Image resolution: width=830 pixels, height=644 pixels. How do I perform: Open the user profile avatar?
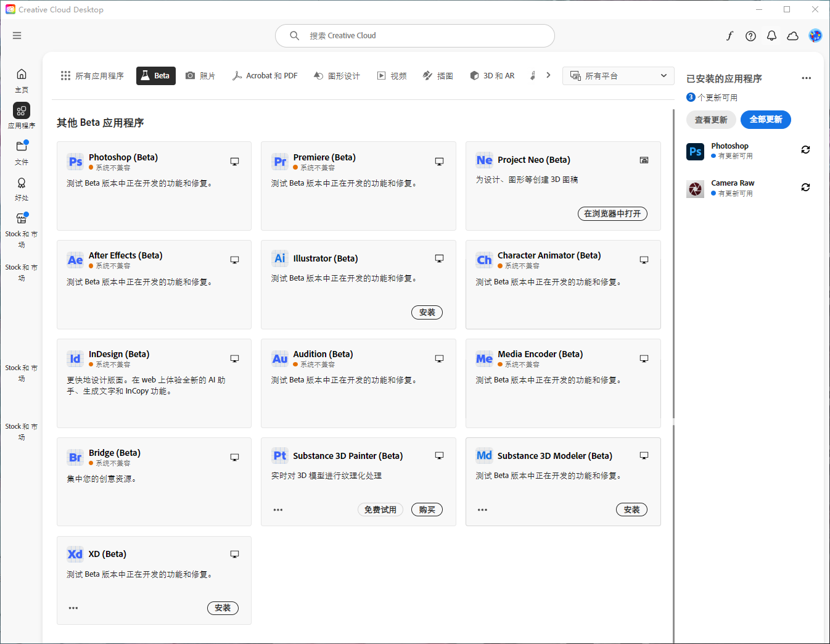[815, 36]
